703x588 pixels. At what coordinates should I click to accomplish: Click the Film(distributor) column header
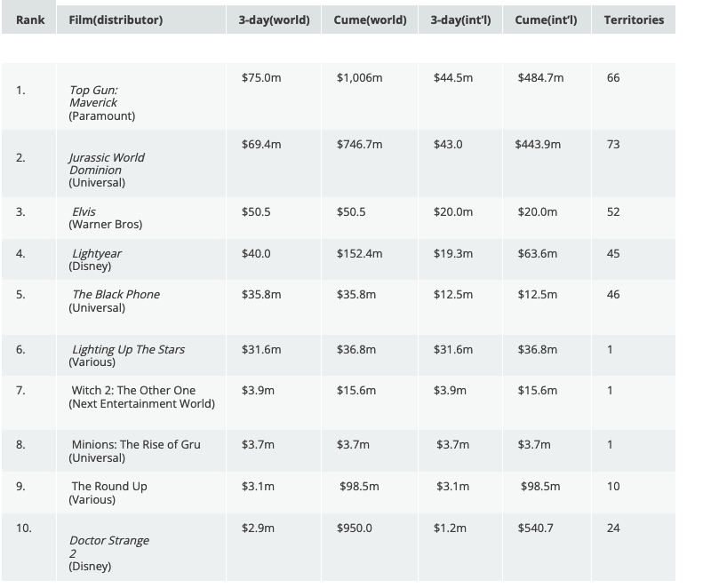pyautogui.click(x=116, y=20)
